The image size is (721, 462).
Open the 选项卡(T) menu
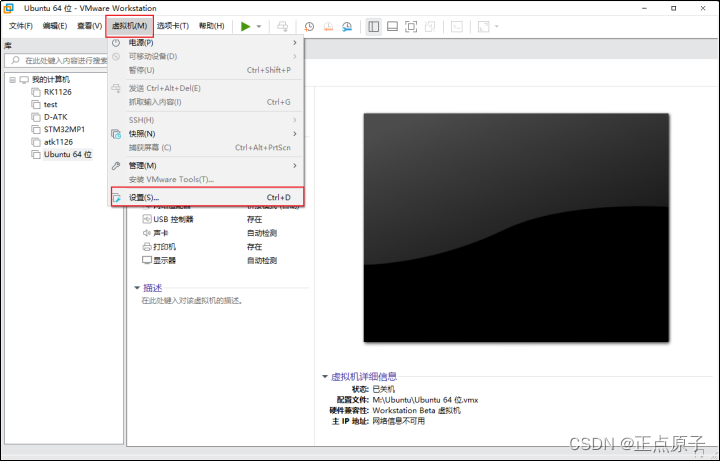tap(172, 26)
